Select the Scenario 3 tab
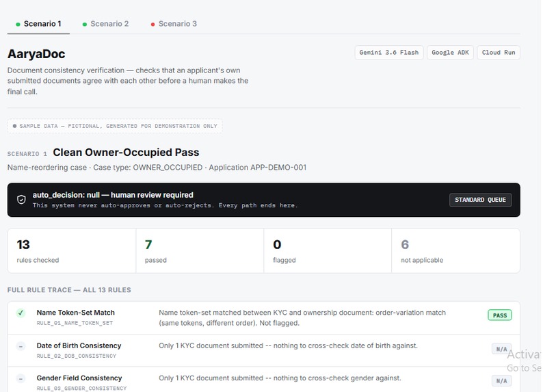This screenshot has width=543, height=392. tap(174, 24)
